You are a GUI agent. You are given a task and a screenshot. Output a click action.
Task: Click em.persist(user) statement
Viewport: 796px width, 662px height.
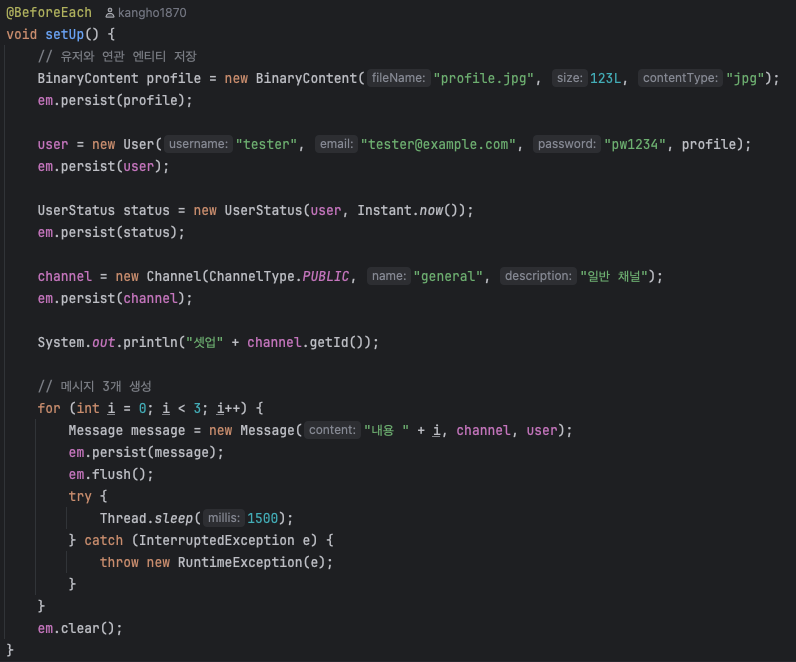tap(104, 167)
